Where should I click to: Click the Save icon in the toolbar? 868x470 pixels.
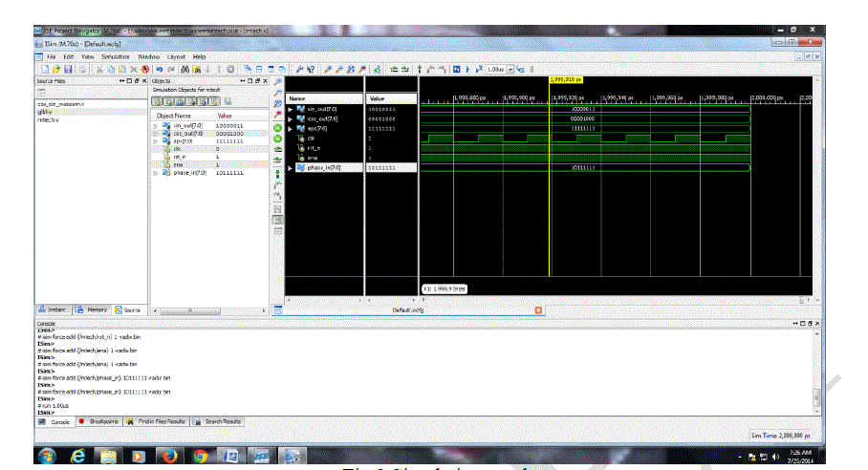67,70
